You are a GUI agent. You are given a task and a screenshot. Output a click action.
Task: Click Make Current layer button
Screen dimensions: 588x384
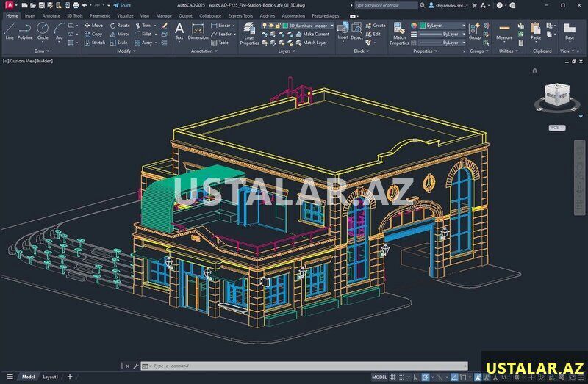[312, 34]
